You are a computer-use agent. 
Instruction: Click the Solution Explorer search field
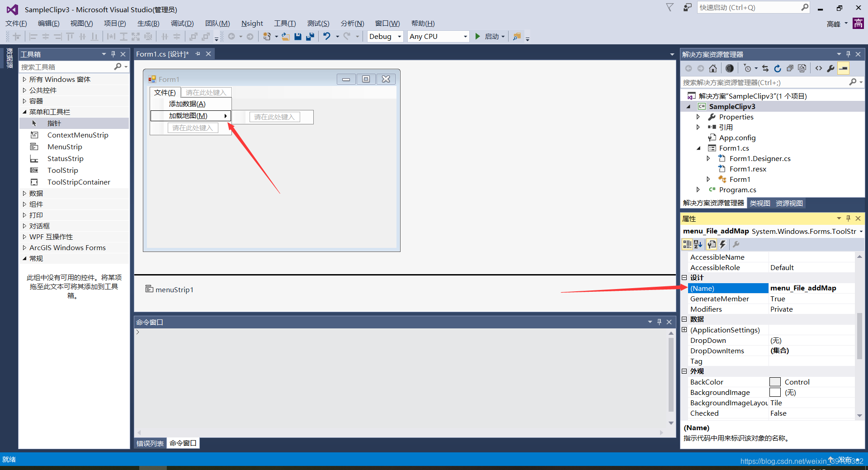765,82
